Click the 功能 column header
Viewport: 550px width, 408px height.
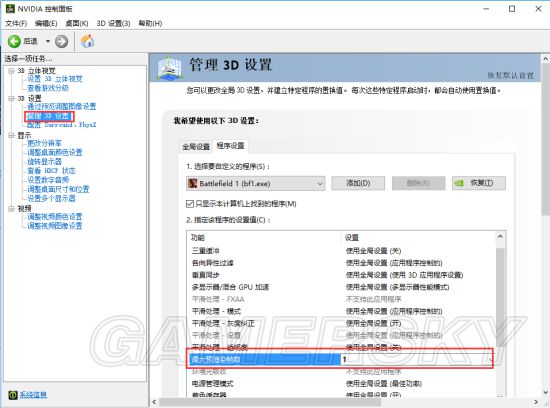pos(197,238)
